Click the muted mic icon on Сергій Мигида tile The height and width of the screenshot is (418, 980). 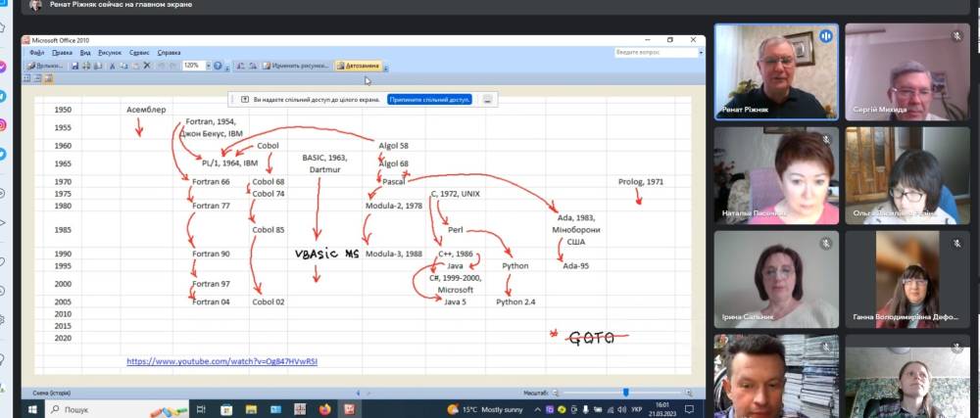click(x=956, y=35)
